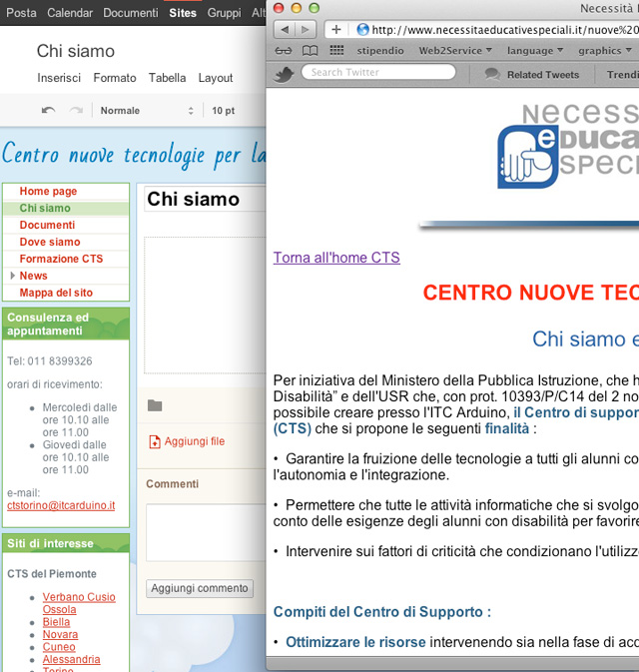Image resolution: width=639 pixels, height=672 pixels.
Task: Show Top Sites grid icon
Action: [x=336, y=51]
